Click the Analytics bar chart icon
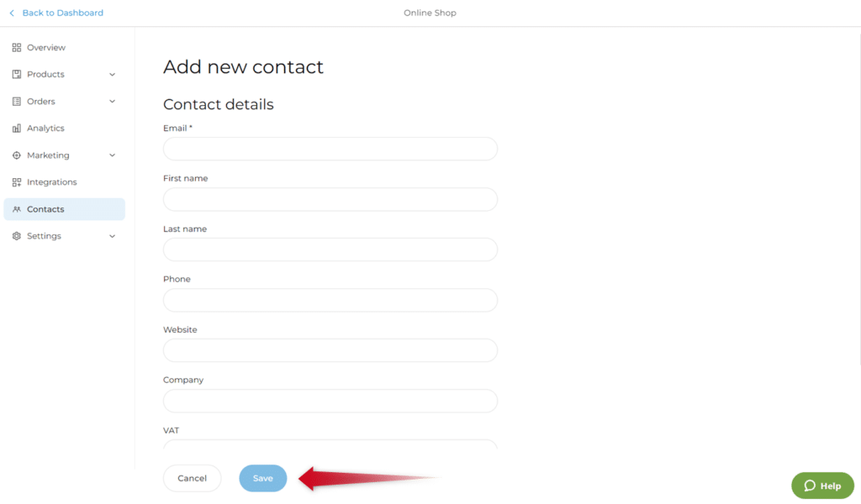 17,129
